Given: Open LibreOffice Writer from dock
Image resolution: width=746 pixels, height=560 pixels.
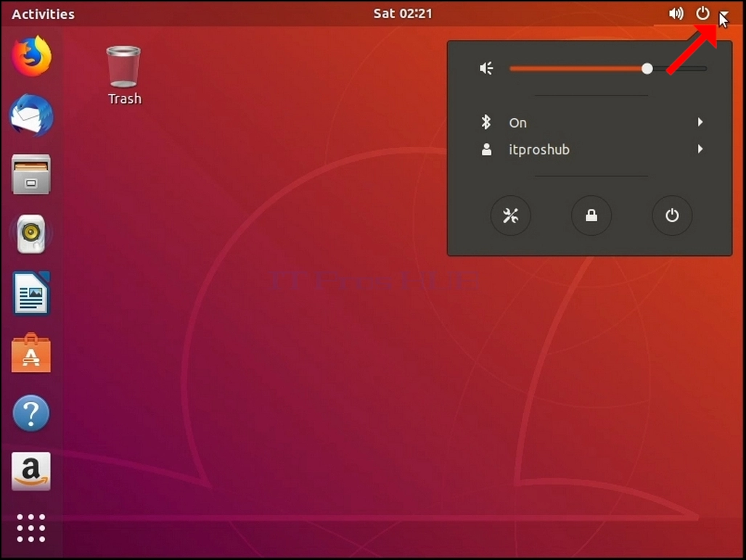Looking at the screenshot, I should tap(31, 293).
